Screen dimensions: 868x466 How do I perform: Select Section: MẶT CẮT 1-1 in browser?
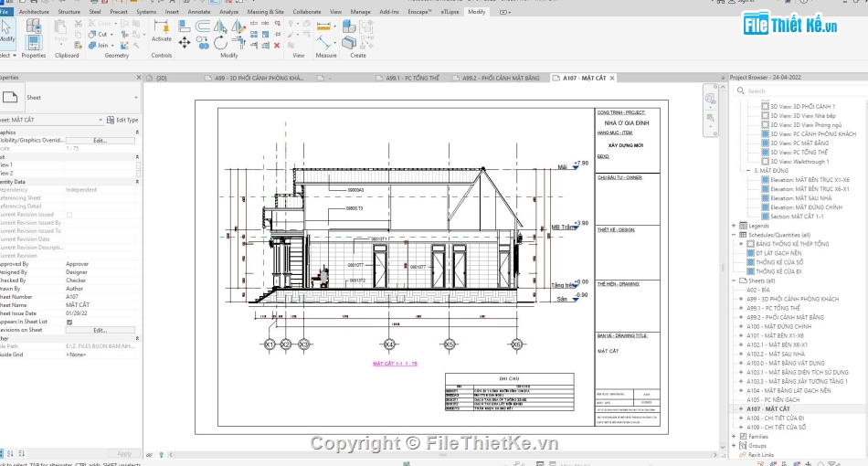(x=797, y=217)
